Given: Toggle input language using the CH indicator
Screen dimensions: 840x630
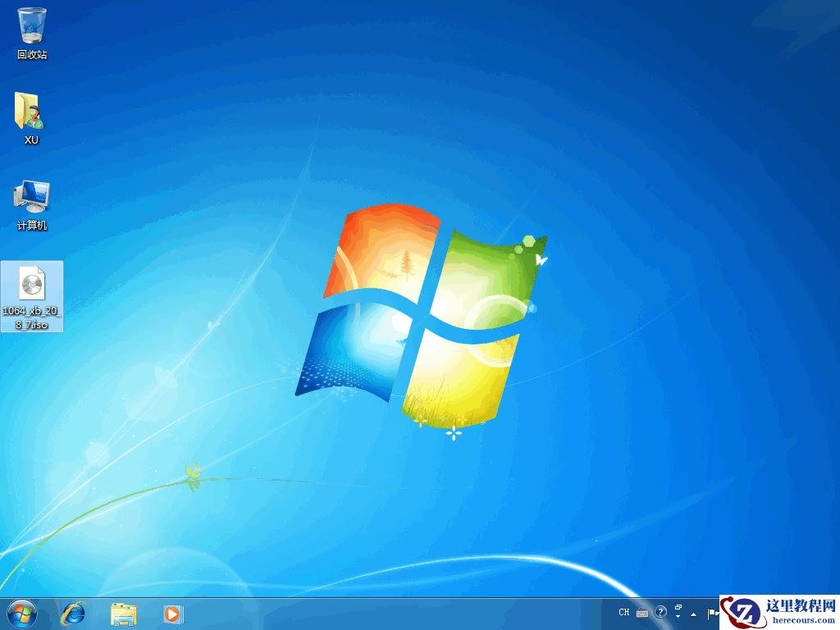Looking at the screenshot, I should coord(624,612).
